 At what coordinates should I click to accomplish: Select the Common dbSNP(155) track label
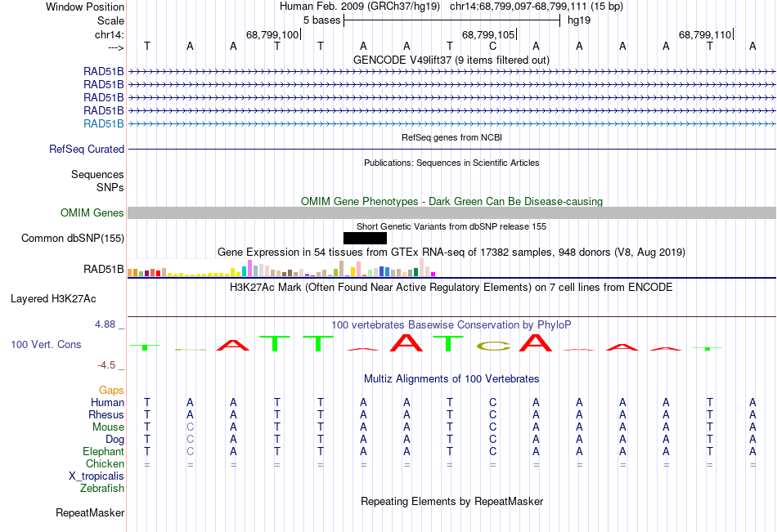click(73, 239)
